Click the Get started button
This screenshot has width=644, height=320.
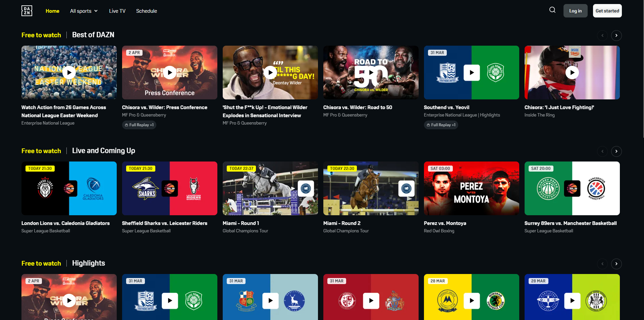click(607, 11)
